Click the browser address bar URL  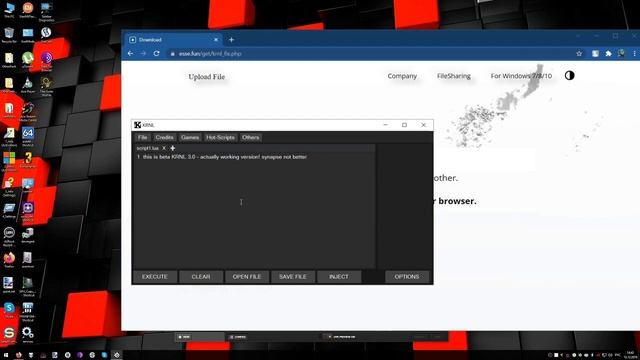pos(210,53)
